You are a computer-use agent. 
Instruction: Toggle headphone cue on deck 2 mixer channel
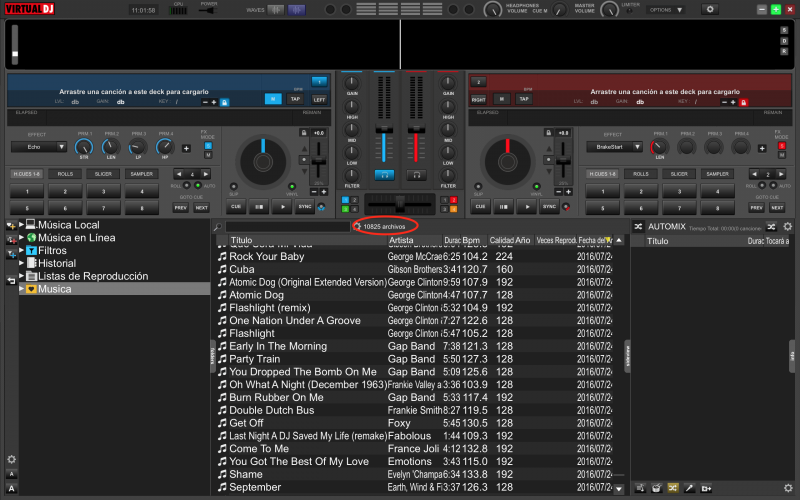click(416, 175)
